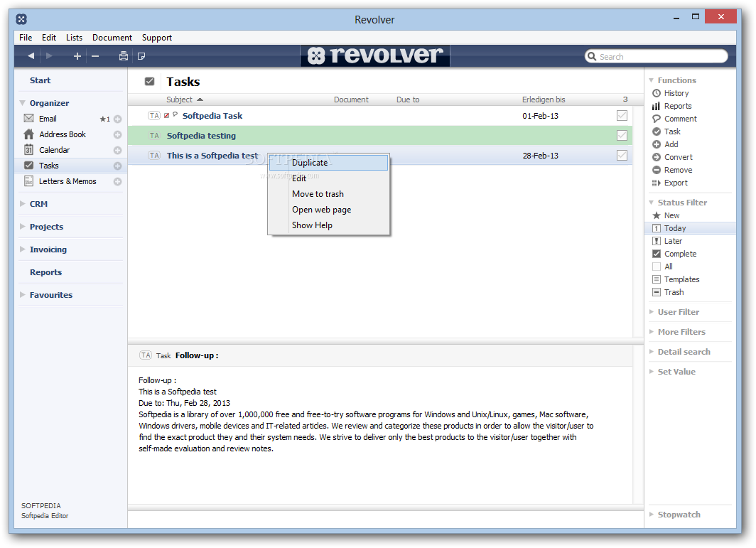Open the Revolver app icon in the title bar

pos(21,19)
